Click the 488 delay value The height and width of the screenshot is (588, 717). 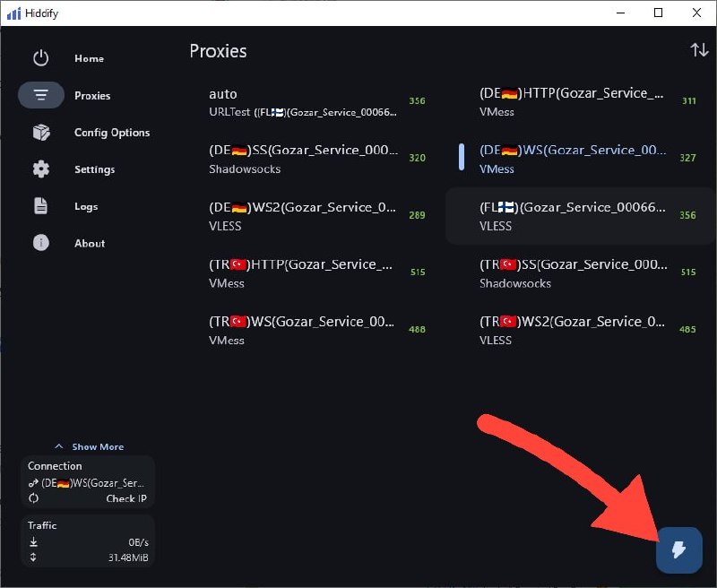[x=417, y=329]
